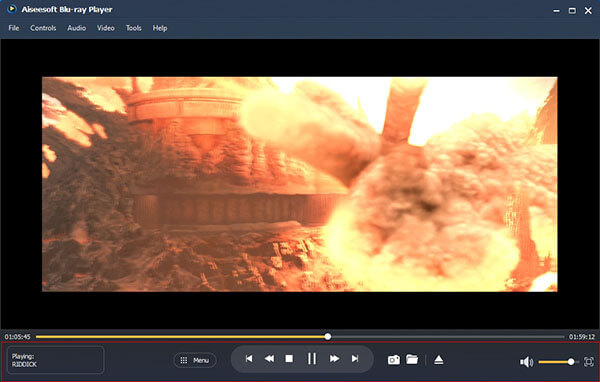Open the File menu
Viewport: 600px width, 382px height.
pos(14,28)
